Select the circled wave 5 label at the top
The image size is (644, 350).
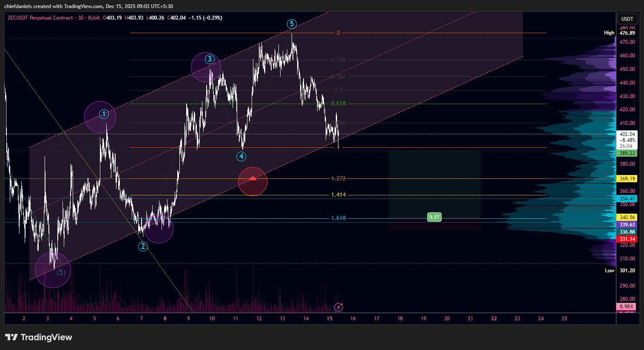point(291,23)
